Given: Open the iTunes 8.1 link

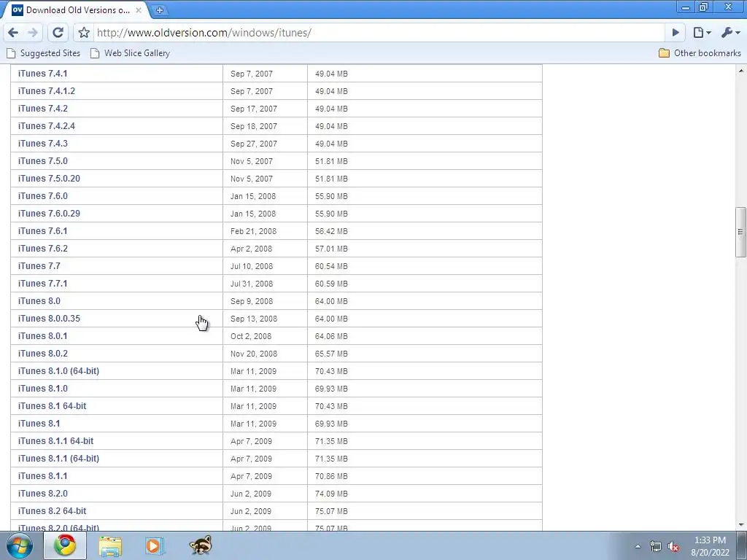Looking at the screenshot, I should [x=39, y=424].
